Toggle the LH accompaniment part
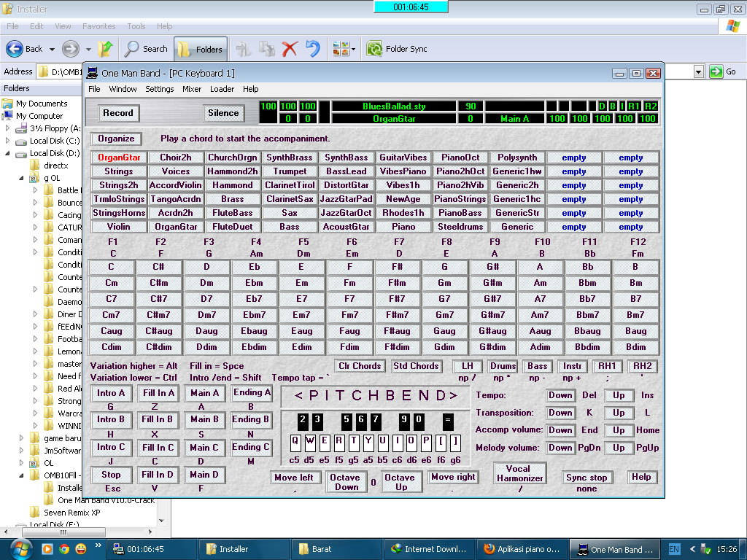This screenshot has height=560, width=747. (468, 366)
